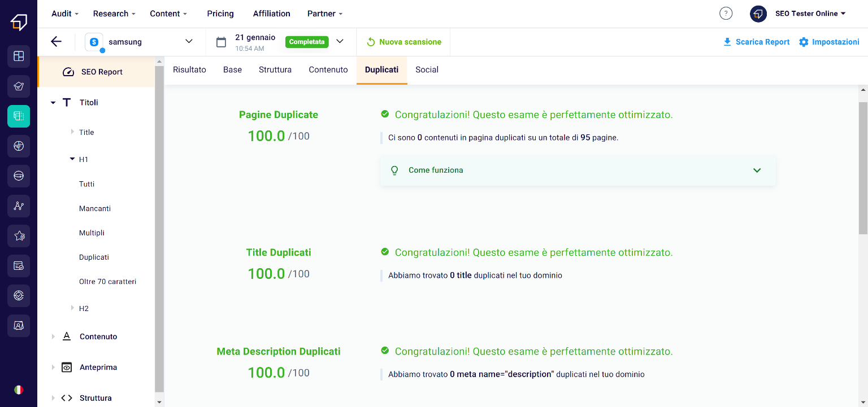Open the dashboard grid icon in sidebar

(19, 56)
